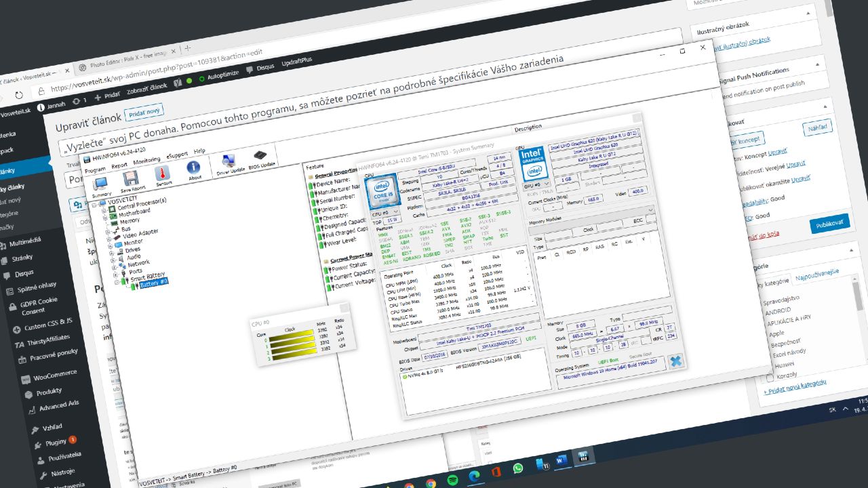Collapse the Smart Battery tree node
This screenshot has height=488, width=868.
click(x=115, y=282)
